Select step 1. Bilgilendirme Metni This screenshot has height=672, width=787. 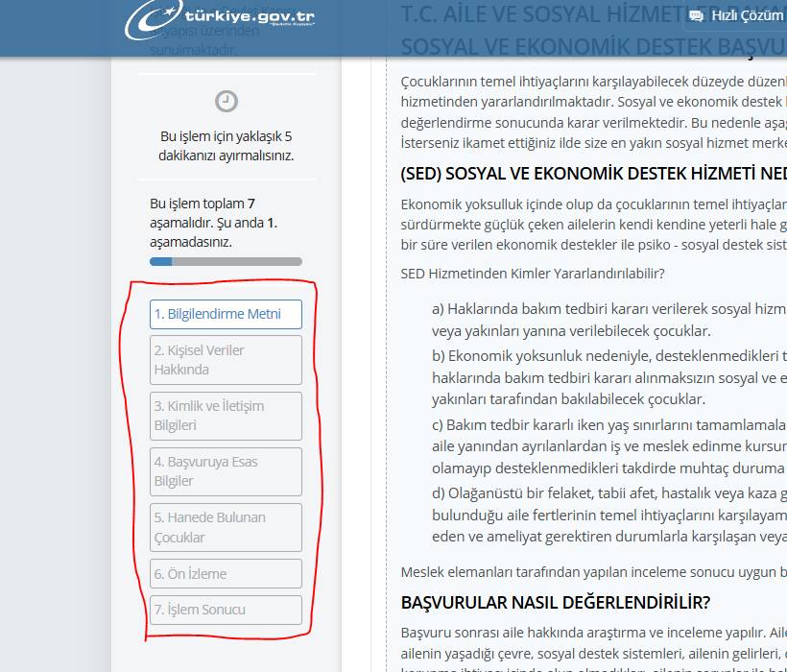[x=226, y=314]
